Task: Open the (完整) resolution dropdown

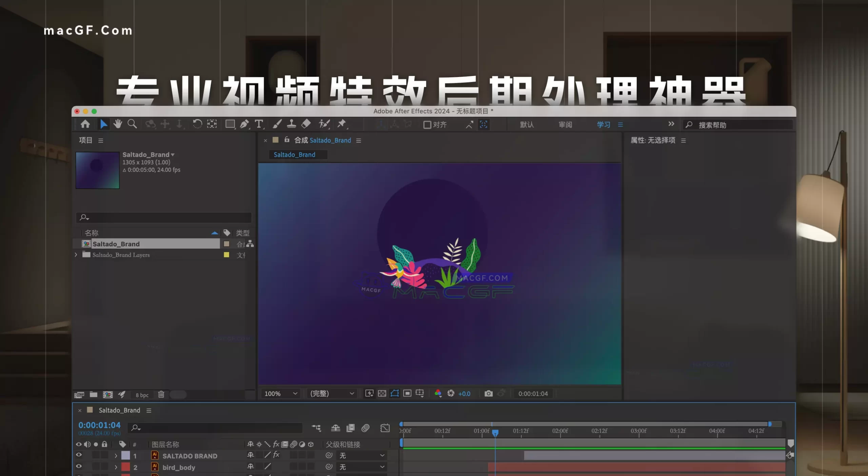Action: [332, 394]
